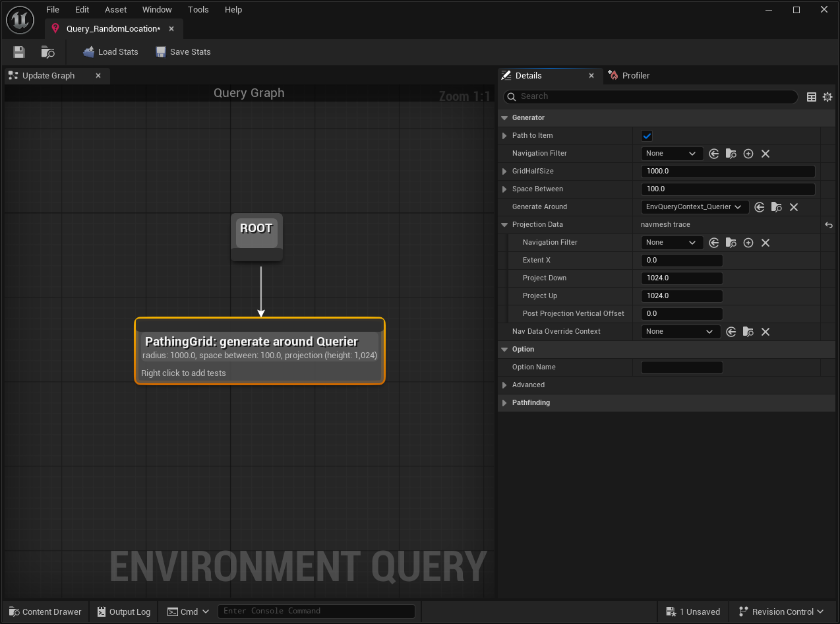
Task: Open the Nav Data Override Context dropdown
Action: 680,331
